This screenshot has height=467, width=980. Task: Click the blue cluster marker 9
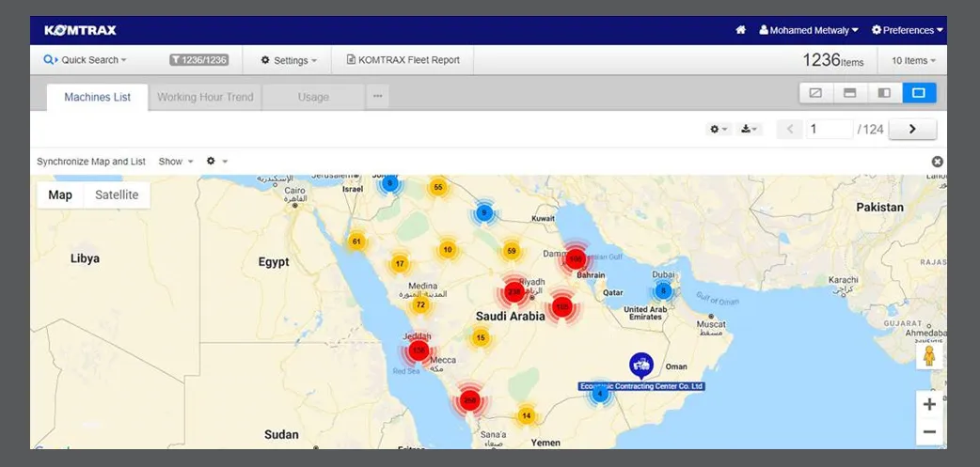point(483,213)
